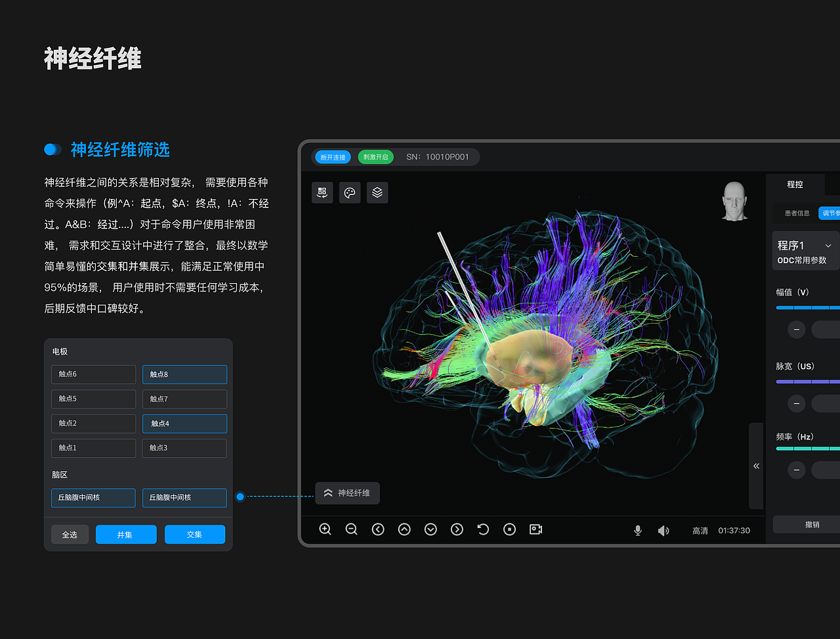This screenshot has width=840, height=639.
Task: Toggle electrode contact 触点4
Action: tap(185, 424)
